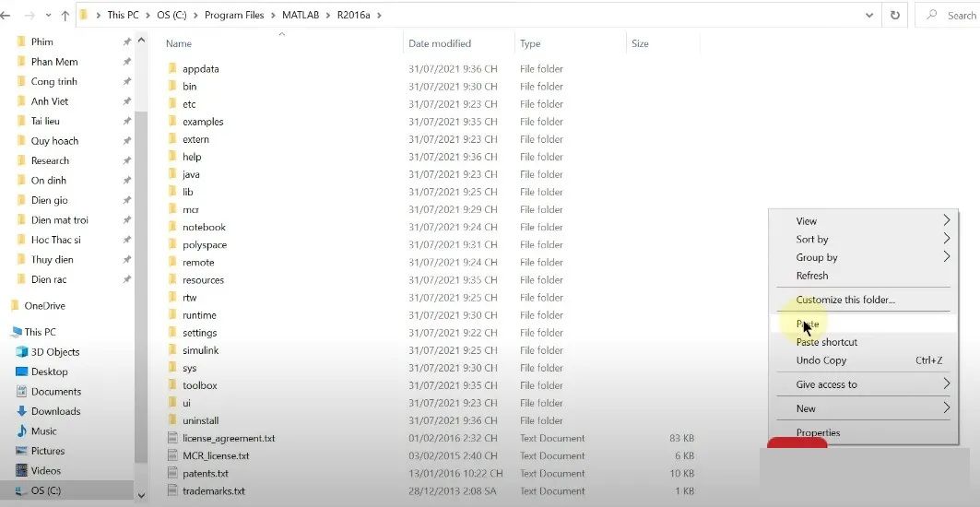Expand the Group by submenu

pos(863,257)
